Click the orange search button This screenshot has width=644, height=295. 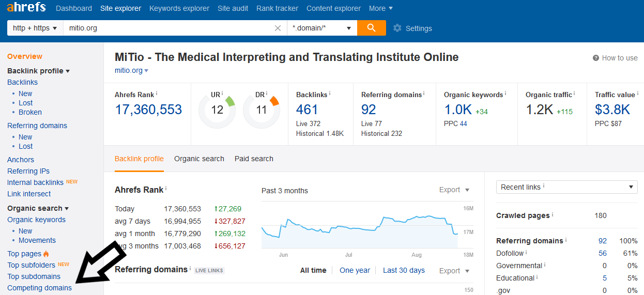coord(372,28)
